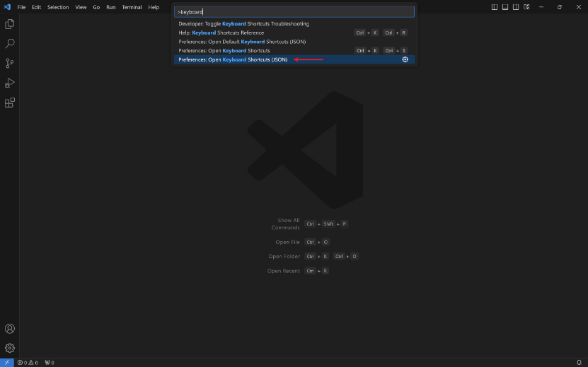Open the Selection menu

click(x=58, y=7)
